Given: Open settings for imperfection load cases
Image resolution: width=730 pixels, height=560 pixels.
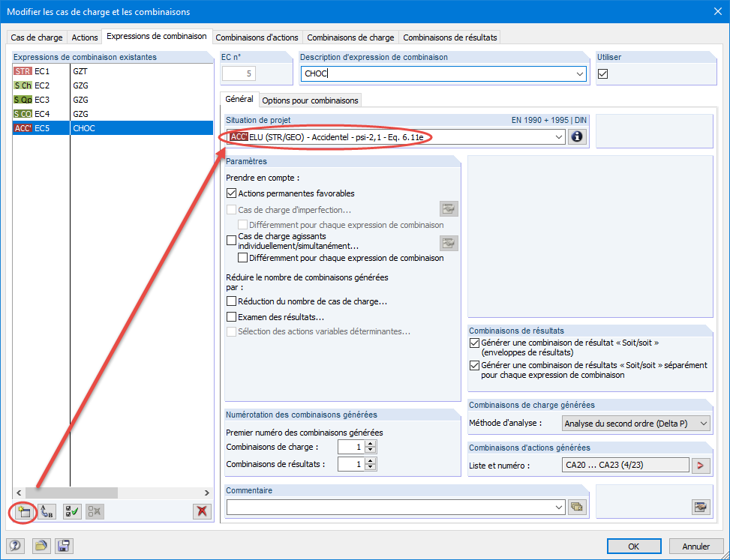Looking at the screenshot, I should [449, 209].
